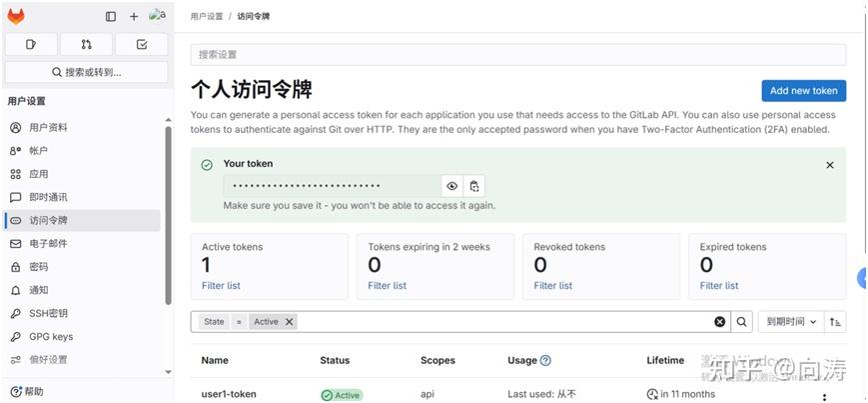Go to 用户资料 profile settings

click(82, 127)
